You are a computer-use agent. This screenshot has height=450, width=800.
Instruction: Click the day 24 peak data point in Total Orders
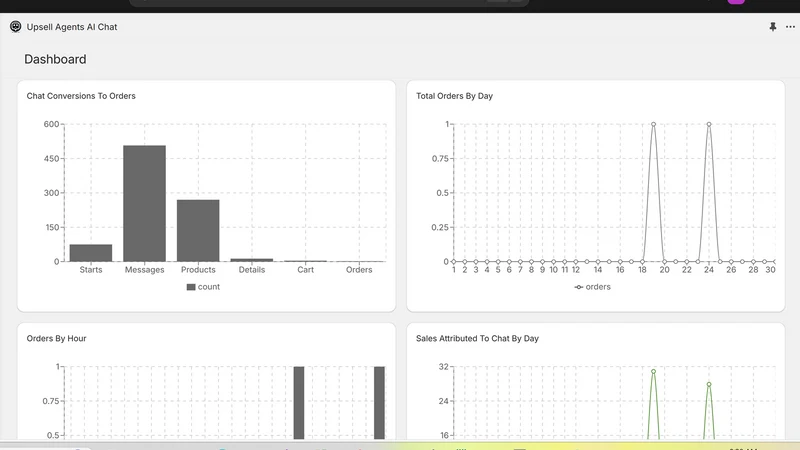point(709,124)
